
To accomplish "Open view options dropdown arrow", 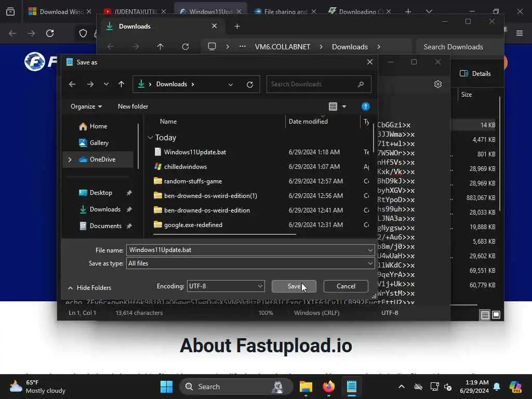I will (344, 107).
